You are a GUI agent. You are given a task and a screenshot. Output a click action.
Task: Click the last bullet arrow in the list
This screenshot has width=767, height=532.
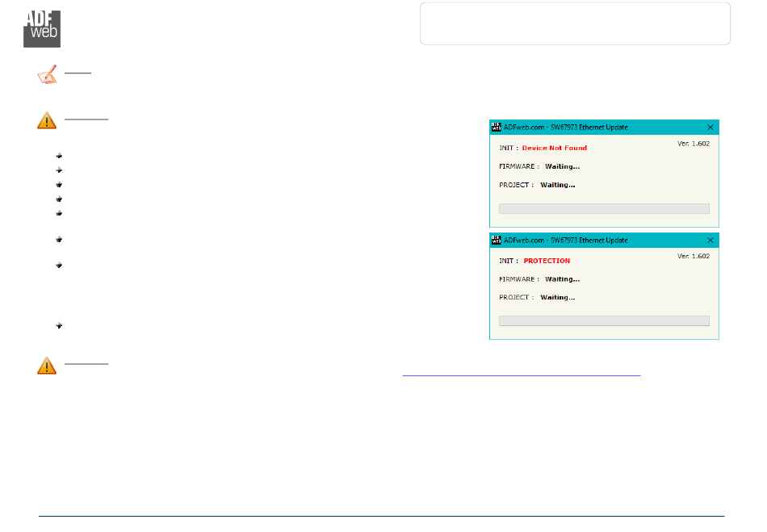point(60,325)
